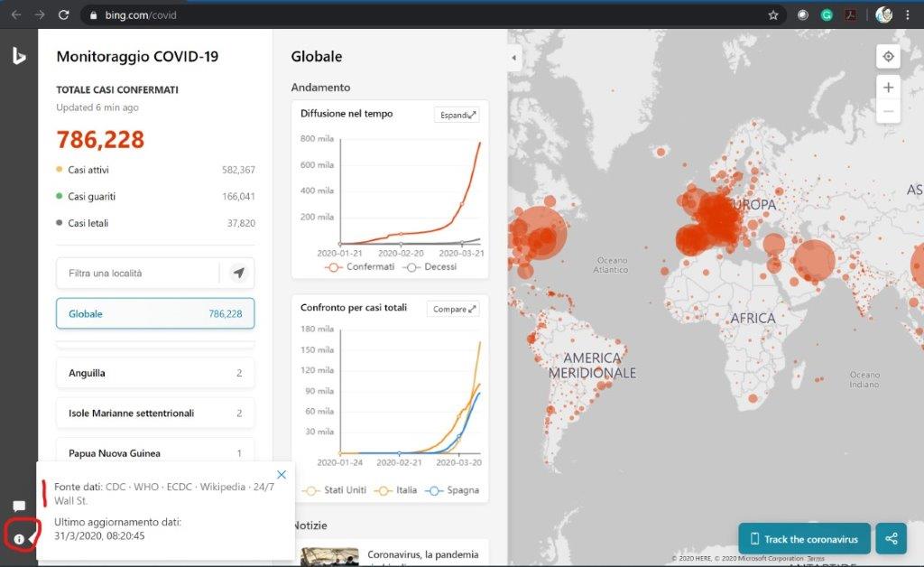Toggle the Decessi series in the chart legend

tap(430, 266)
